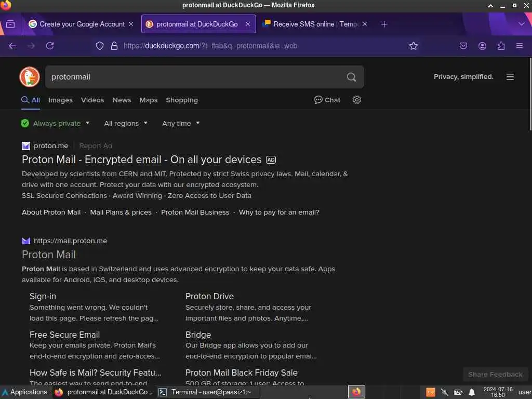The image size is (532, 399).
Task: Close the Create your Google Account tab
Action: 131,24
